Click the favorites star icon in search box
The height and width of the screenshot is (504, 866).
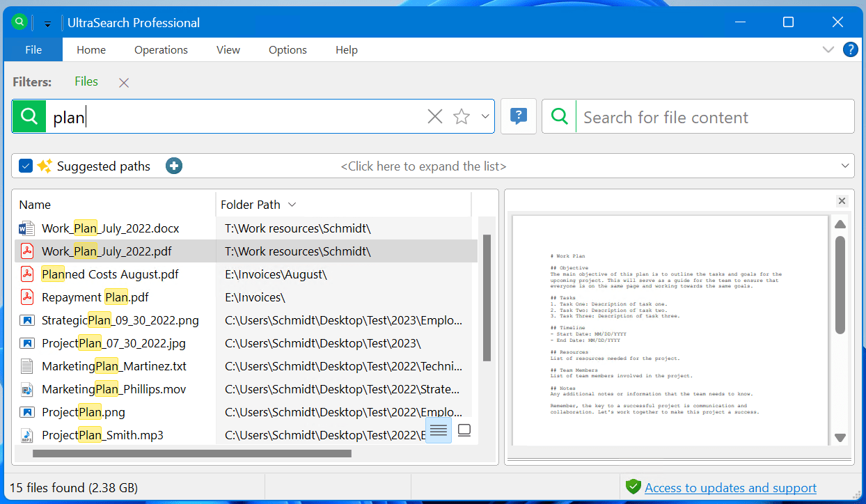(x=462, y=117)
